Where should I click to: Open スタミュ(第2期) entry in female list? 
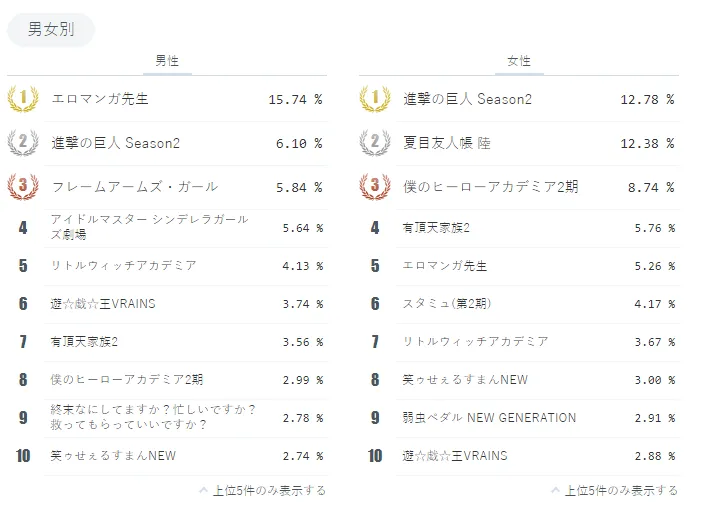(447, 303)
